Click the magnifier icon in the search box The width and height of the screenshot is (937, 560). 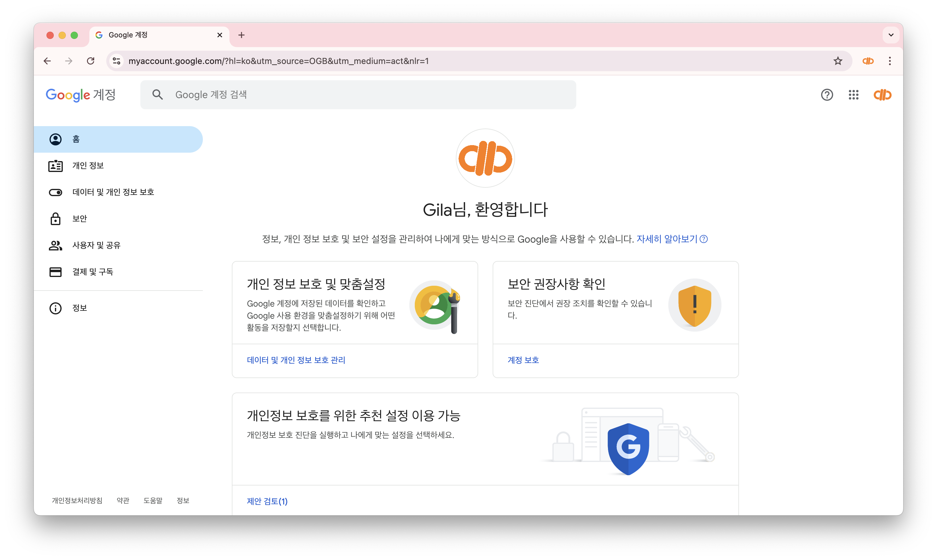(158, 95)
